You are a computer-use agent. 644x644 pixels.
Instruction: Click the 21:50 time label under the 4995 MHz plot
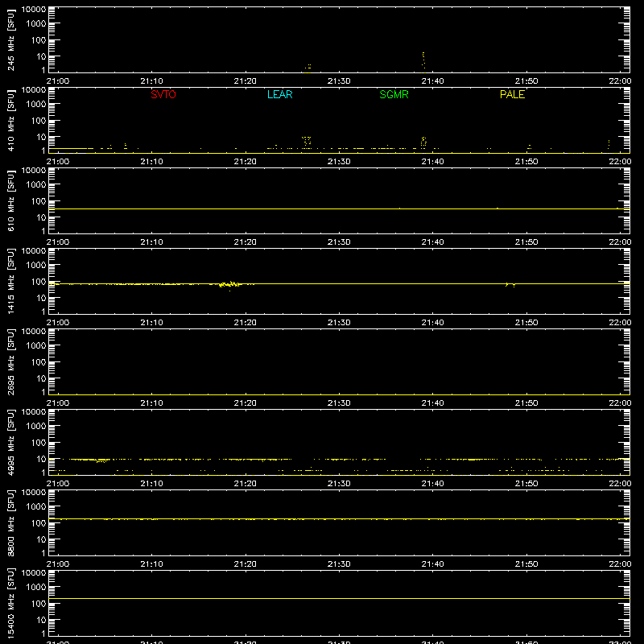[526, 484]
